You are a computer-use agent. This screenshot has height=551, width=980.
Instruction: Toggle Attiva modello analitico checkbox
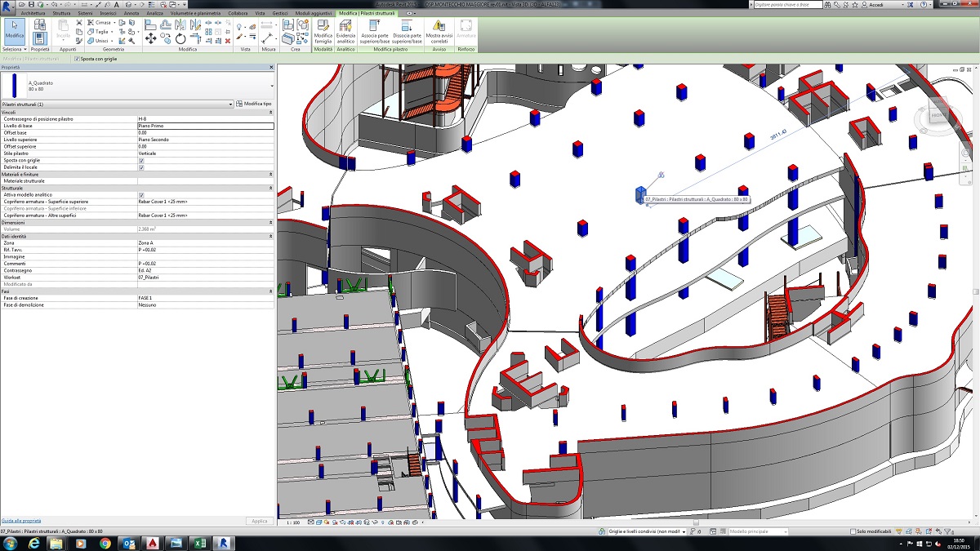[141, 195]
